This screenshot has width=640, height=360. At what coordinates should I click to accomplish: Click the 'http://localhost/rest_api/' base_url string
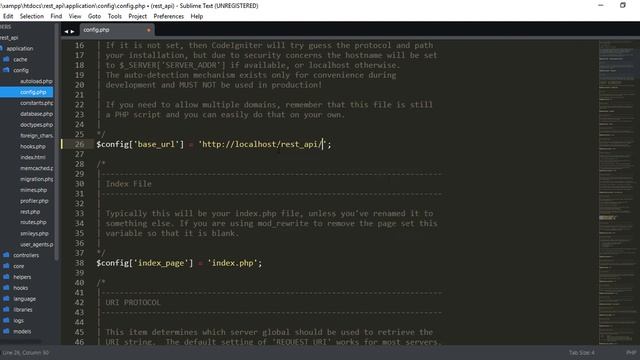click(x=262, y=144)
